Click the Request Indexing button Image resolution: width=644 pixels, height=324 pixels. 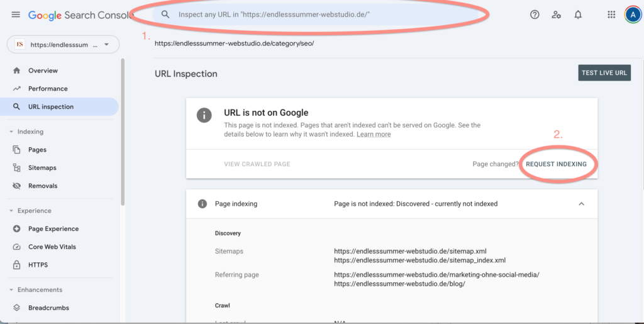(556, 164)
